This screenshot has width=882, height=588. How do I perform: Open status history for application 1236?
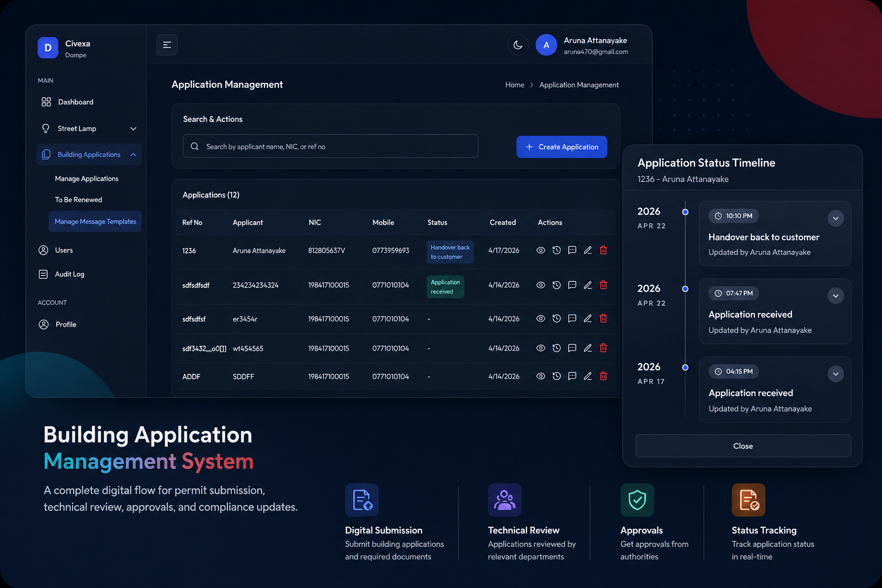(556, 250)
